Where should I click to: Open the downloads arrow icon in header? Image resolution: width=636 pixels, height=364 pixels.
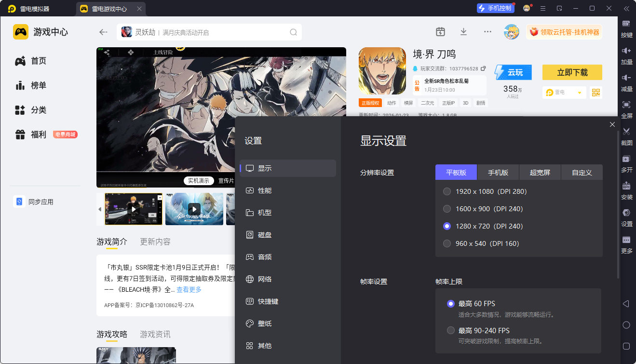(463, 32)
